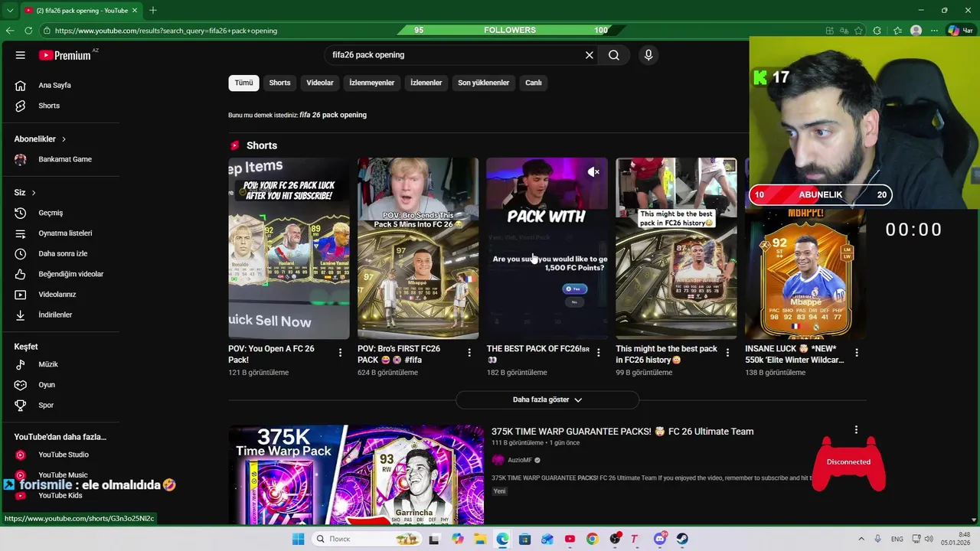Click the Windows taskbar search box
The image size is (980, 551).
tap(367, 539)
